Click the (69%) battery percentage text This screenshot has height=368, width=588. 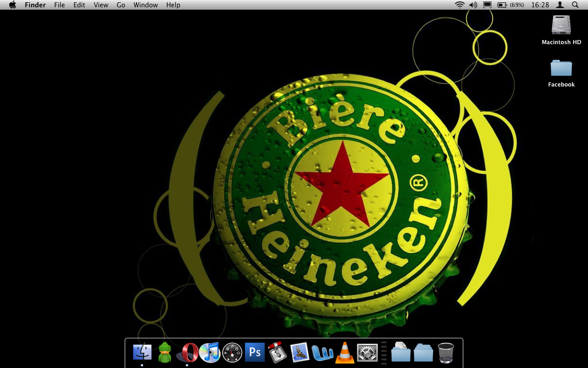point(517,5)
